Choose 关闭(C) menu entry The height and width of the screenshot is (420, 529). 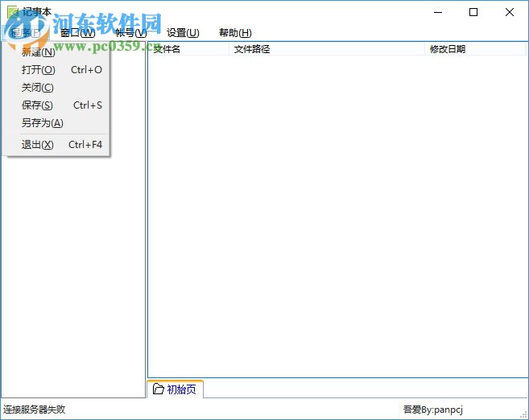pos(56,88)
